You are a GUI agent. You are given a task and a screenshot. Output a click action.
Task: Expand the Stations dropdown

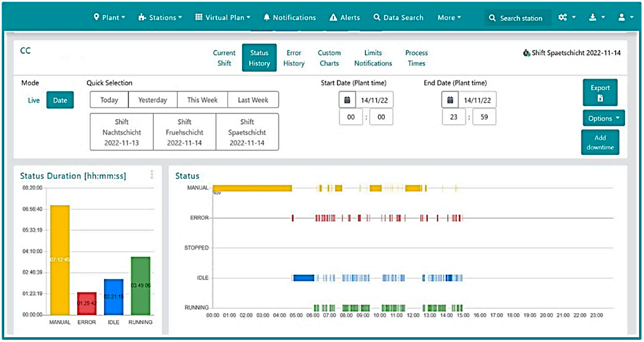coord(160,17)
